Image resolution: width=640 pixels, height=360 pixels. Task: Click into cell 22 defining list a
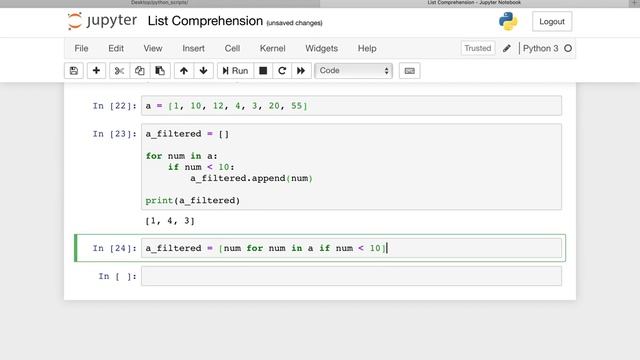tap(351, 106)
